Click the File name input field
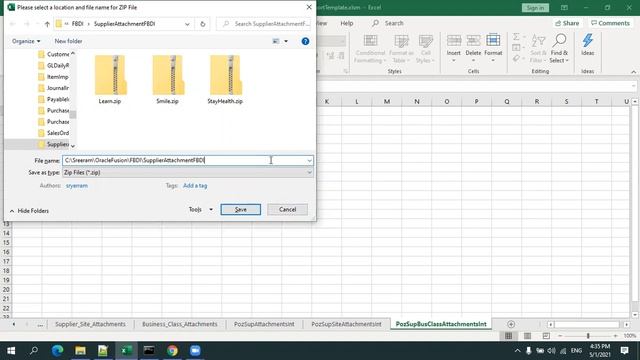This screenshot has width=640, height=360. (184, 160)
